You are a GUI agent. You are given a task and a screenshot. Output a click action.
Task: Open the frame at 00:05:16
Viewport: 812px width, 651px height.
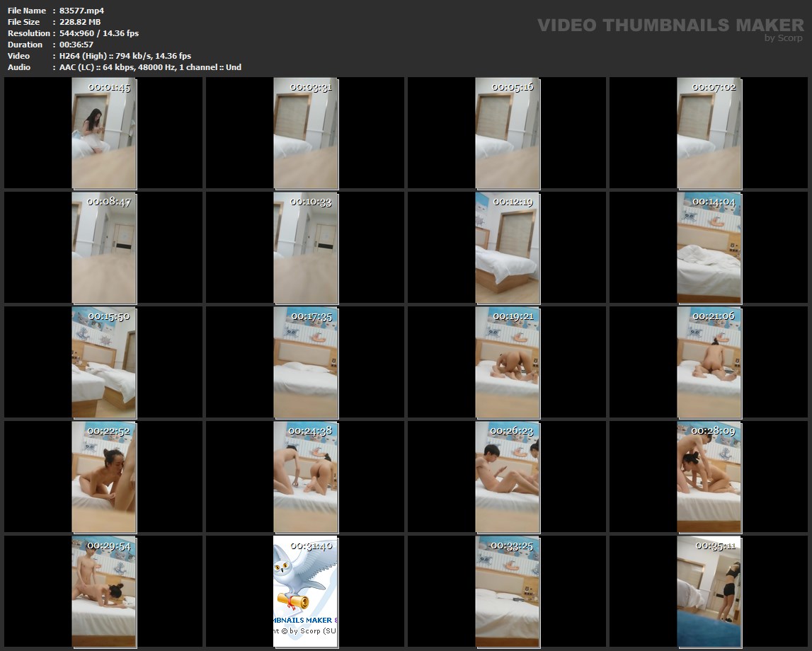[508, 133]
